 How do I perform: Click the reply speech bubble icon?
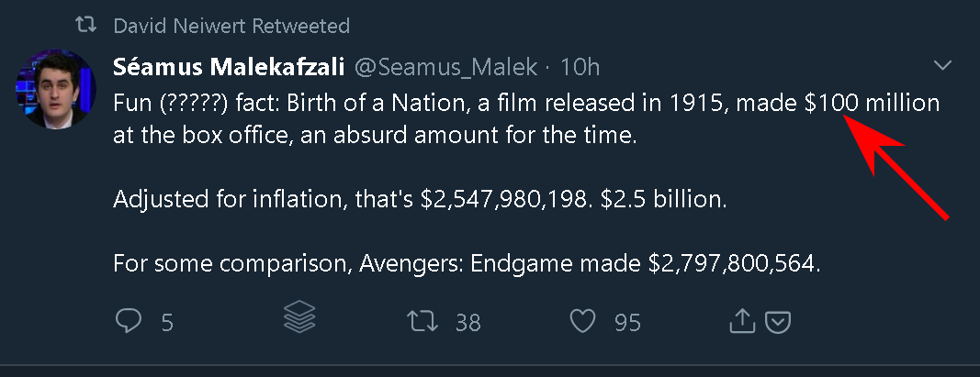[x=129, y=320]
